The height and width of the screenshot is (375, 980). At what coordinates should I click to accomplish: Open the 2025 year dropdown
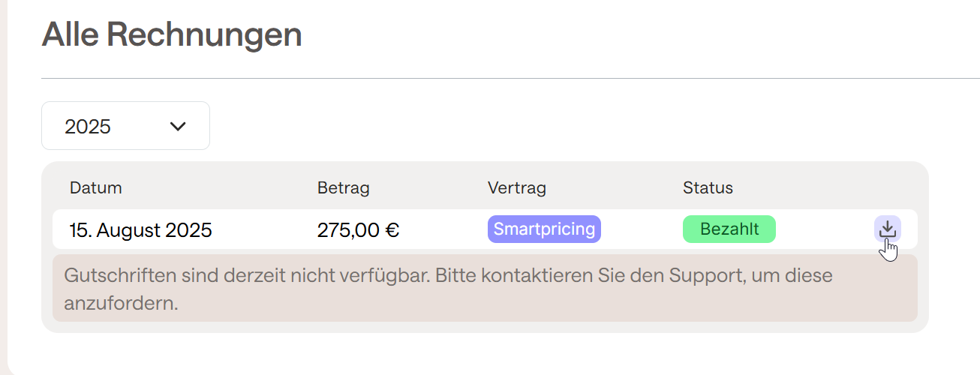coord(125,126)
